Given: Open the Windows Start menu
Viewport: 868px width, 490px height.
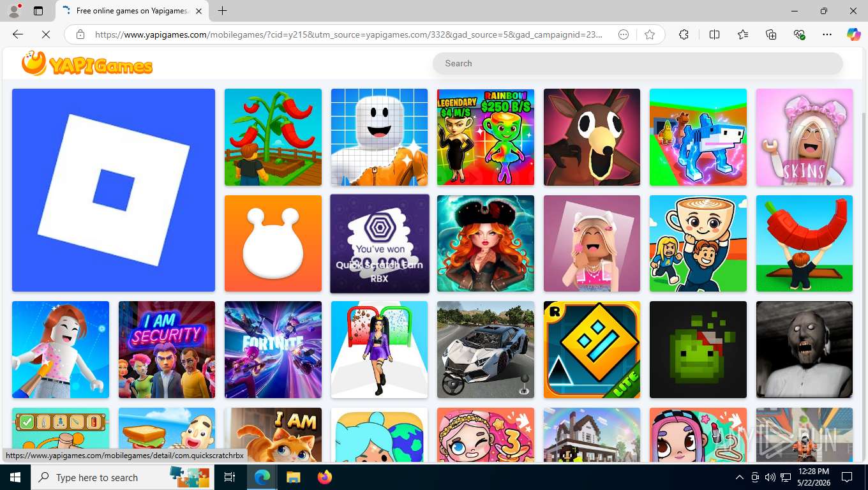Looking at the screenshot, I should coord(15,477).
